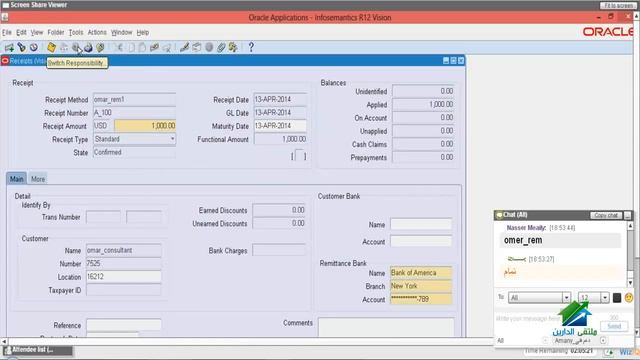Image resolution: width=640 pixels, height=360 pixels.
Task: Open the View menu
Action: pyautogui.click(x=37, y=32)
